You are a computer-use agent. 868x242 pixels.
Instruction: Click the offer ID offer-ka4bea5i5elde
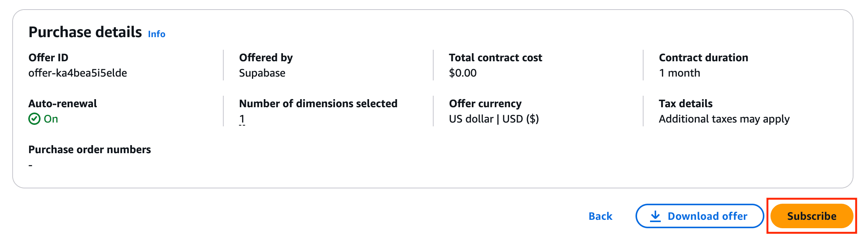78,73
